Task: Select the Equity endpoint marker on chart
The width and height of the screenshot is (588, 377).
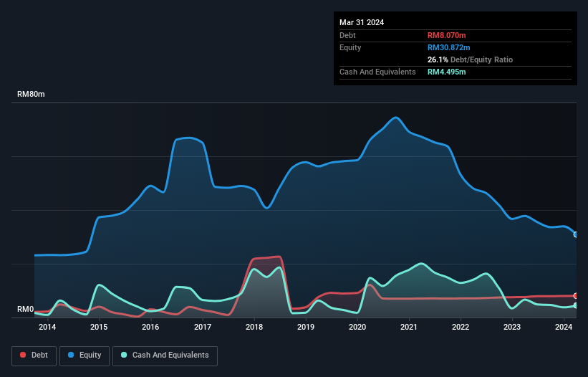Action: point(576,234)
